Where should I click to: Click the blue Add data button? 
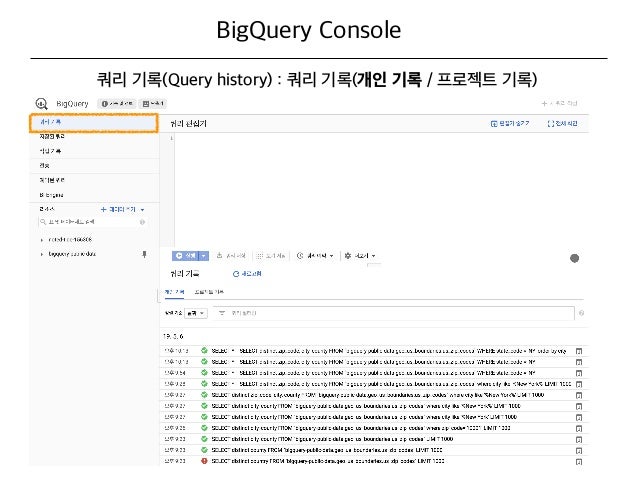tap(118, 209)
